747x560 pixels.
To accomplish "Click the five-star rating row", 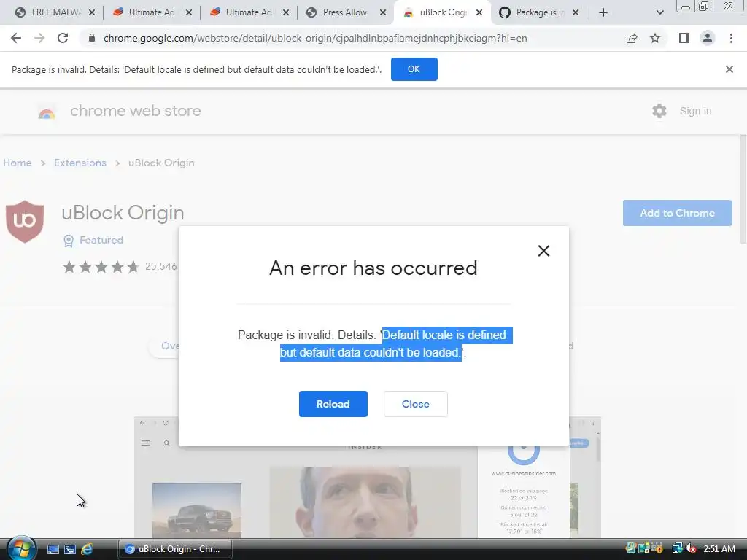I will 101,266.
